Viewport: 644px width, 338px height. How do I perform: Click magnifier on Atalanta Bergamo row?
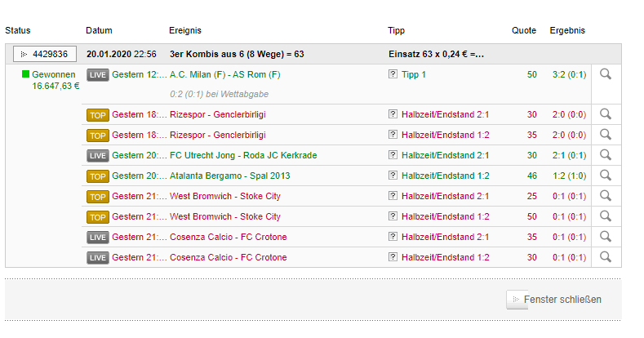point(606,176)
